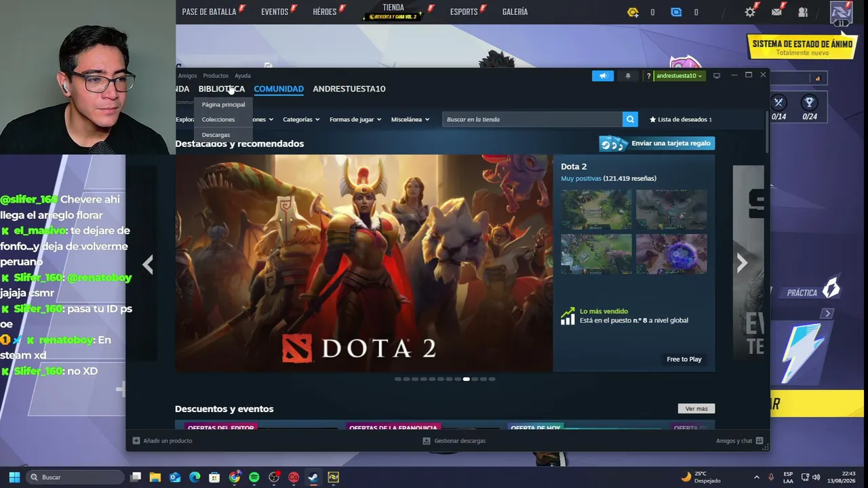This screenshot has height=488, width=868.
Task: Open Task View on the taskbar
Action: 136,477
